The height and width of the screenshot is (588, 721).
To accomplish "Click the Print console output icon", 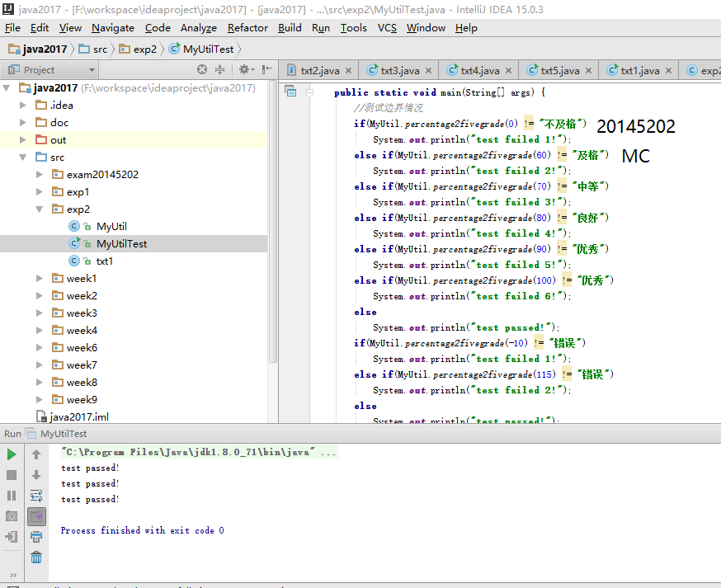I will point(36,537).
